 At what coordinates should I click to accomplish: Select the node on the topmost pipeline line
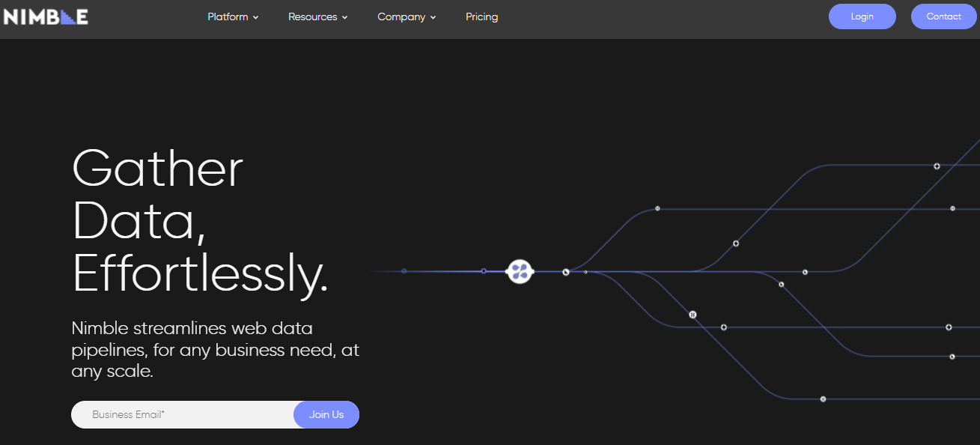pyautogui.click(x=937, y=166)
